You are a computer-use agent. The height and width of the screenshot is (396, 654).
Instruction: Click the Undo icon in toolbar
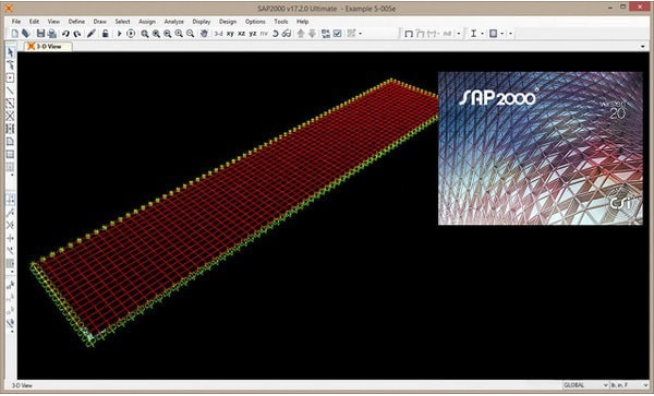tap(65, 34)
